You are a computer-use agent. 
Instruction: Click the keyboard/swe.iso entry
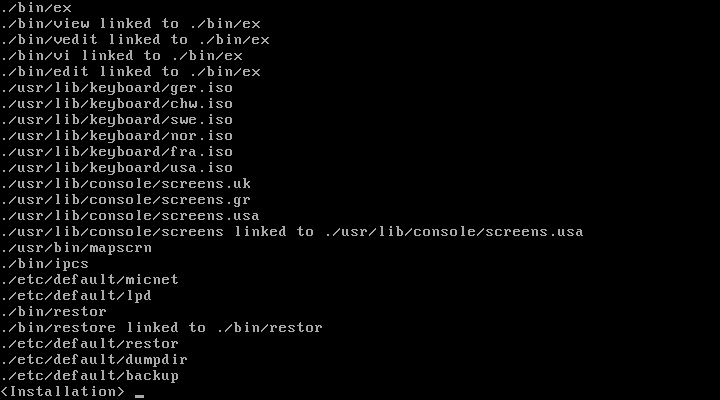(x=117, y=119)
